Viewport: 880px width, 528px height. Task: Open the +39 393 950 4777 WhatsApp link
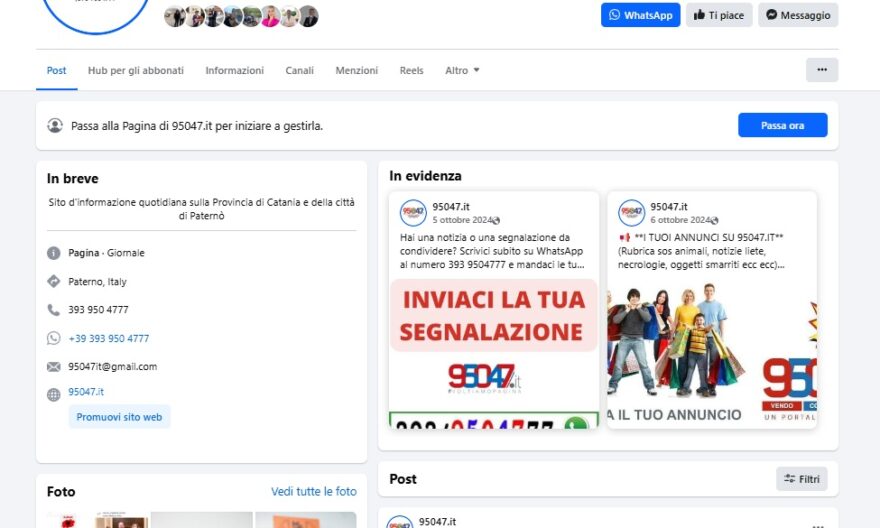tap(109, 338)
